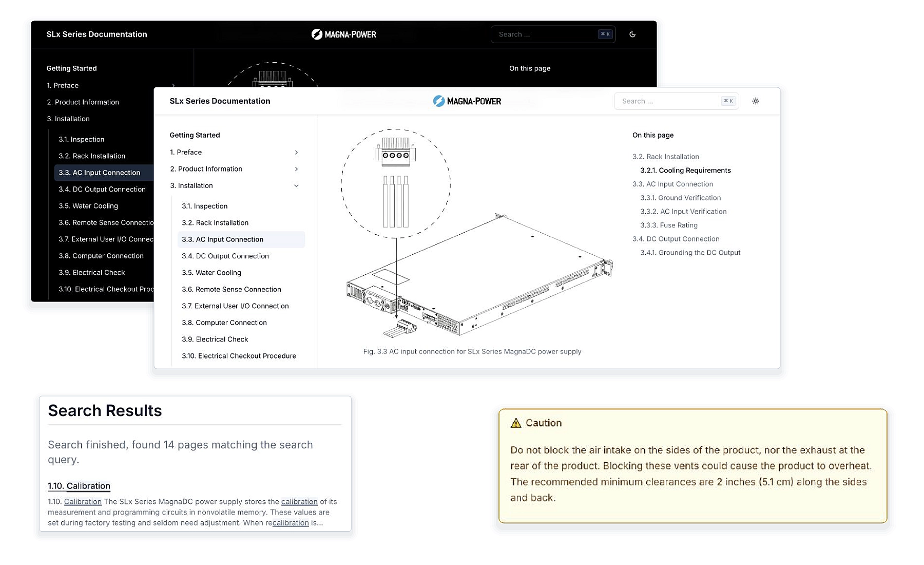Click SLx Series Documentation title in light window
The width and height of the screenshot is (924, 565).
pos(220,101)
